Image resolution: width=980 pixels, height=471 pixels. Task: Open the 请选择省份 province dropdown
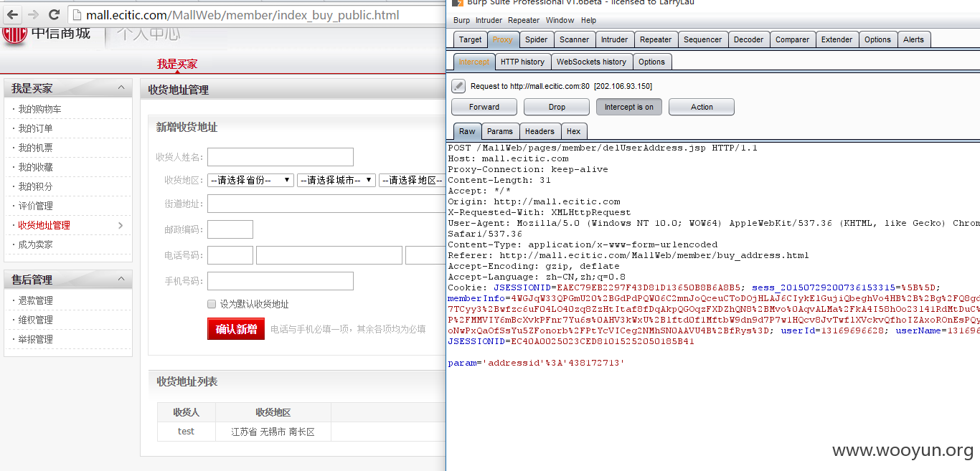(250, 180)
